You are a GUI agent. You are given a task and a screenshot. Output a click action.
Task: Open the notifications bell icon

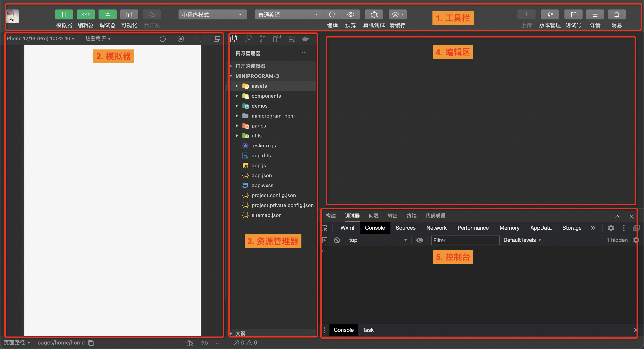(x=617, y=14)
